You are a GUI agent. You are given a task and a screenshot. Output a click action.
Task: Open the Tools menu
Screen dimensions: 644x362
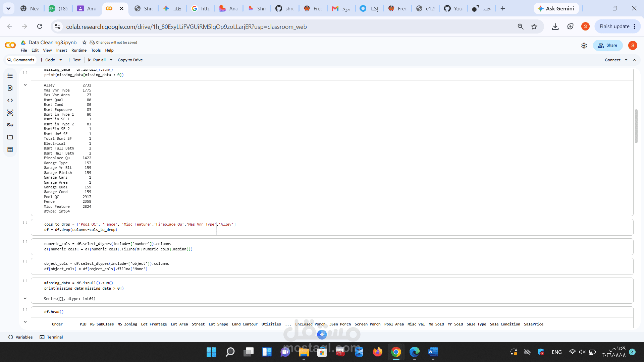(96, 50)
